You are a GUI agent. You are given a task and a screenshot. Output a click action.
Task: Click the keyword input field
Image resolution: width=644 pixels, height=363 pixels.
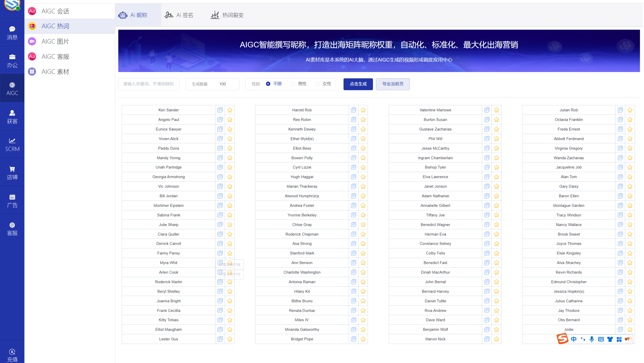(149, 84)
